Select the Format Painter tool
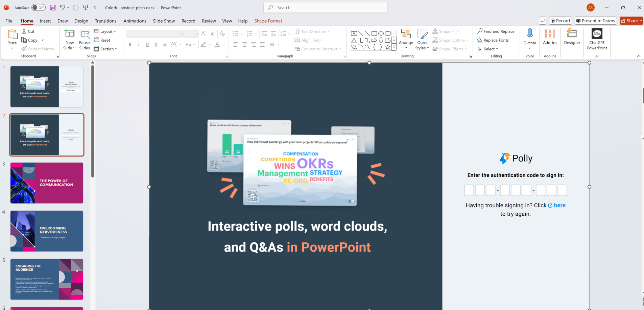This screenshot has height=310, width=644. 38,49
